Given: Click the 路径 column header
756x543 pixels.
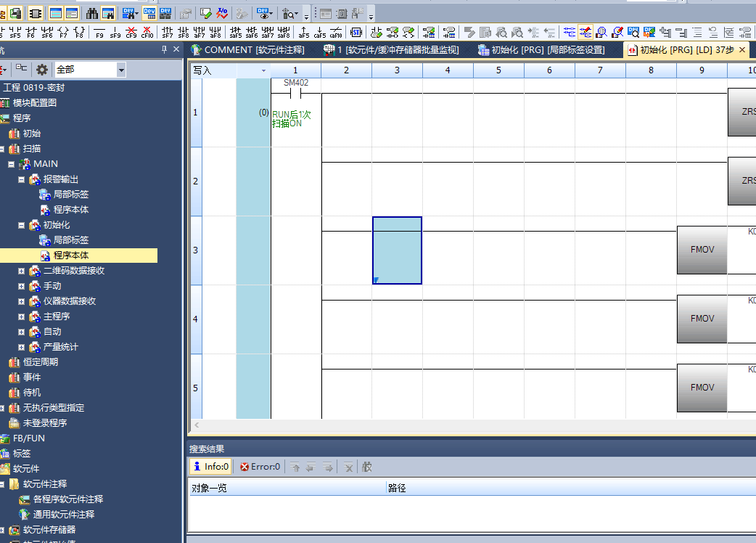Looking at the screenshot, I should [x=397, y=488].
